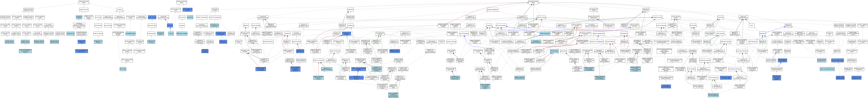Select protein serine/threonine kinase activity node
This screenshot has width=868, height=98.
click(81, 51)
